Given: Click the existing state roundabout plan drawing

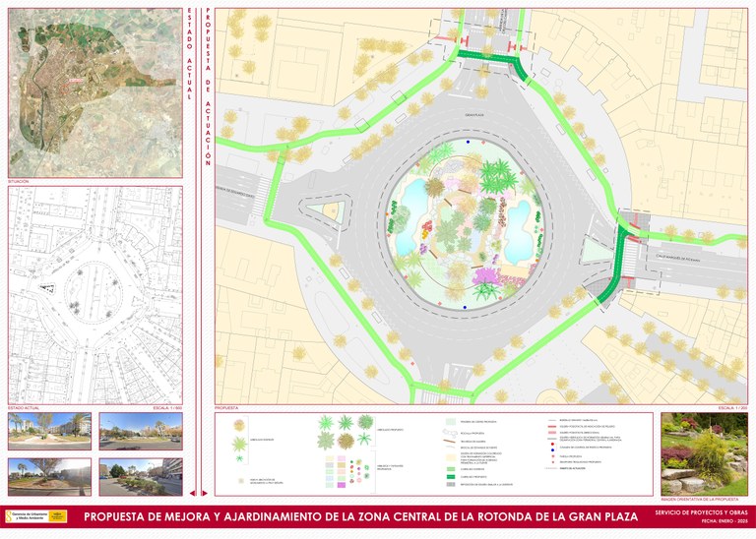Looking at the screenshot, I should [94, 294].
